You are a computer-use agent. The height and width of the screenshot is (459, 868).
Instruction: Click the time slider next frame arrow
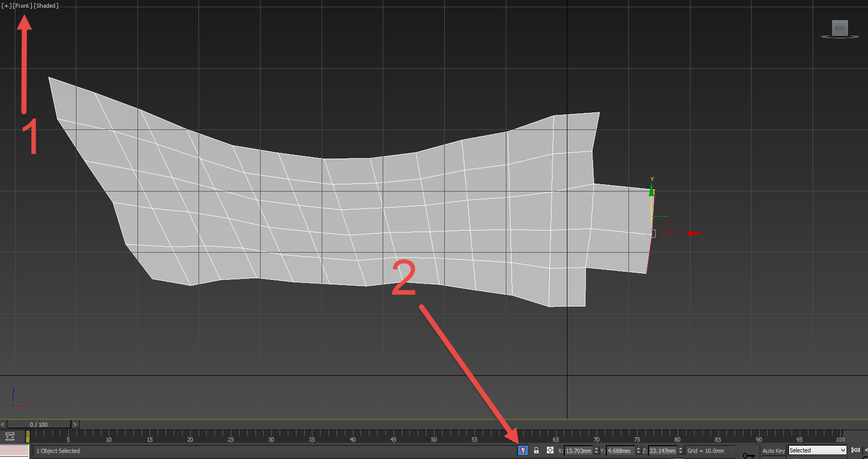pyautogui.click(x=75, y=424)
